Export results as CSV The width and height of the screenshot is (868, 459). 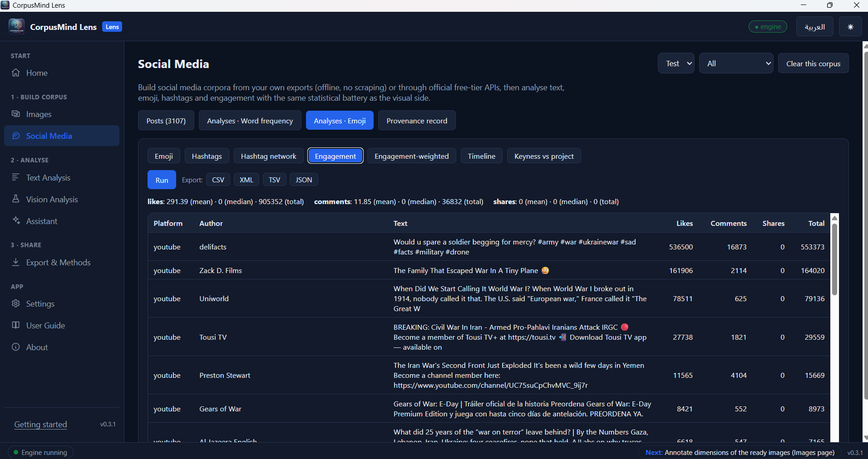[x=218, y=180]
